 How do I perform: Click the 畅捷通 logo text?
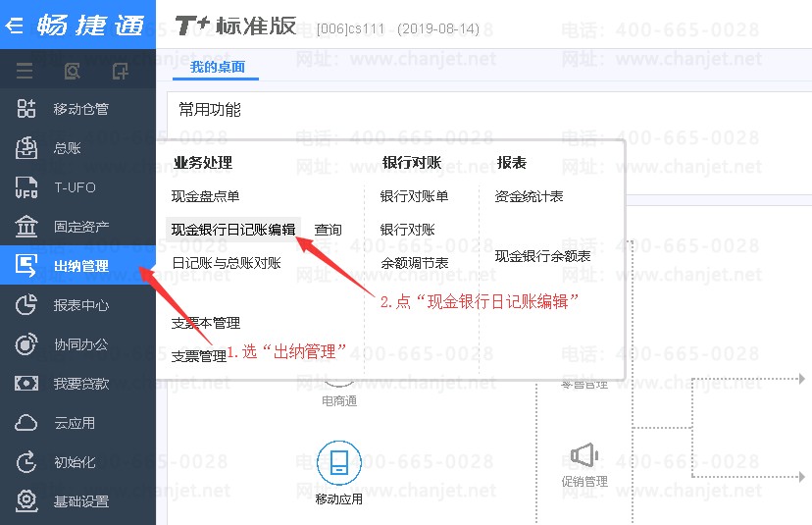coord(90,25)
